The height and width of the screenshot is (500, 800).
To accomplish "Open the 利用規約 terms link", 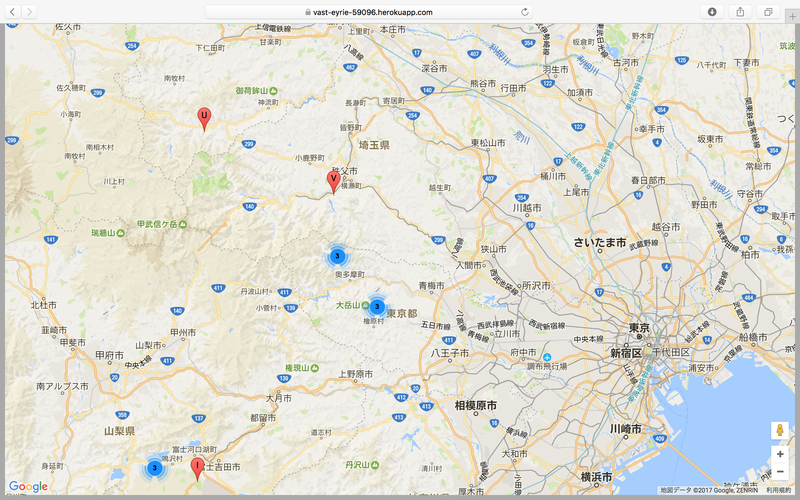I will click(778, 491).
